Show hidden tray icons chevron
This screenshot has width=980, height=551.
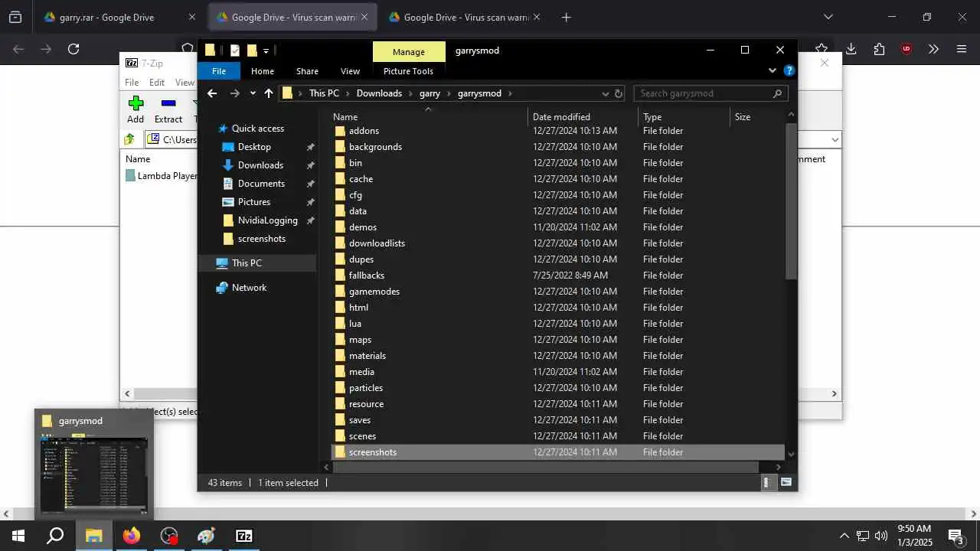(844, 536)
